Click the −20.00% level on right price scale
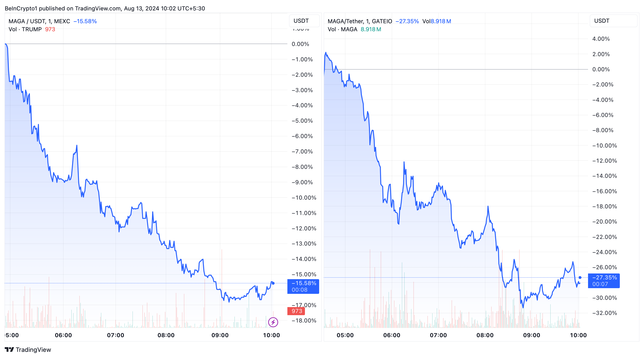The width and height of the screenshot is (644, 358). (604, 222)
